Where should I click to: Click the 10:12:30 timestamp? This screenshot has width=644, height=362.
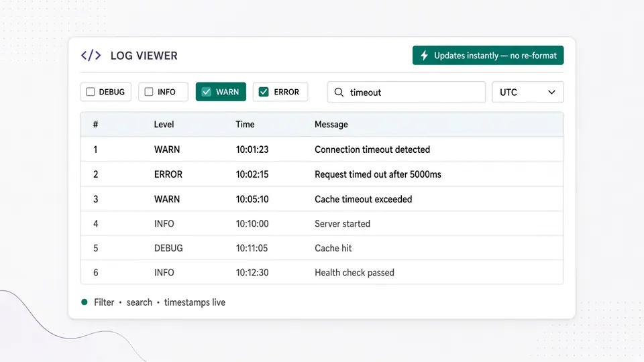252,273
